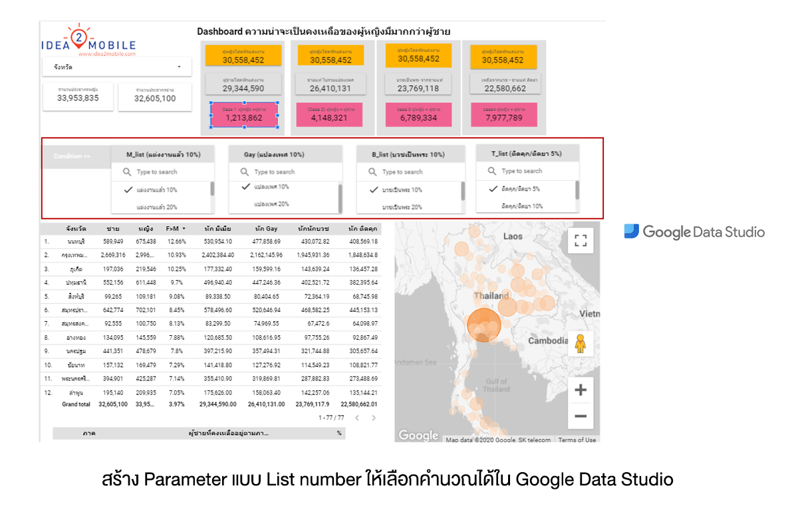Screen dimensions: 798x532
Task: Click gray scorecard showing 23,769,118
Action: (418, 85)
